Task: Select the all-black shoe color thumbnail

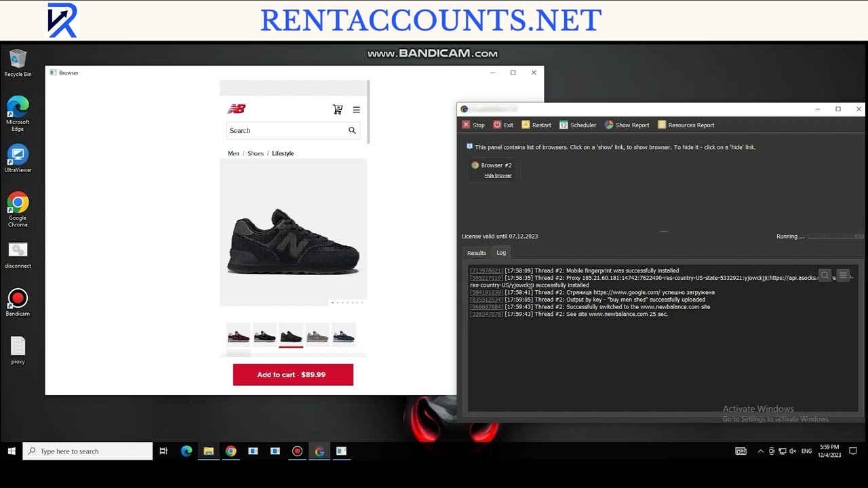Action: click(291, 335)
